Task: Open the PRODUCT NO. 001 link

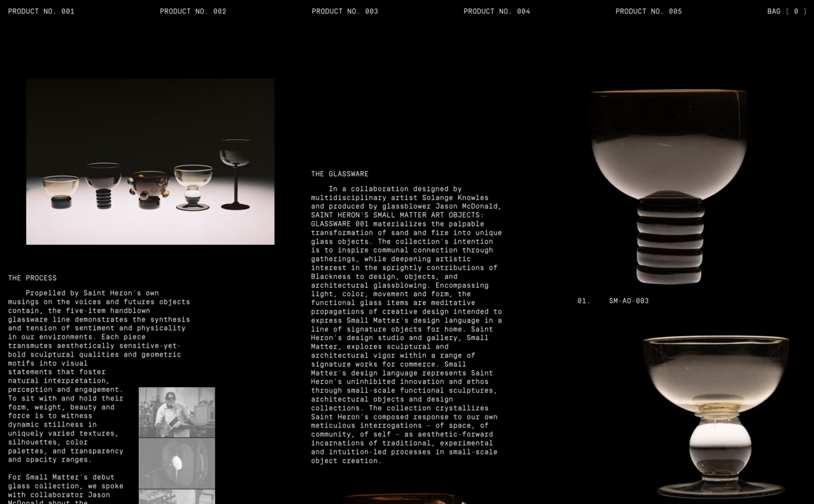Action: point(41,11)
